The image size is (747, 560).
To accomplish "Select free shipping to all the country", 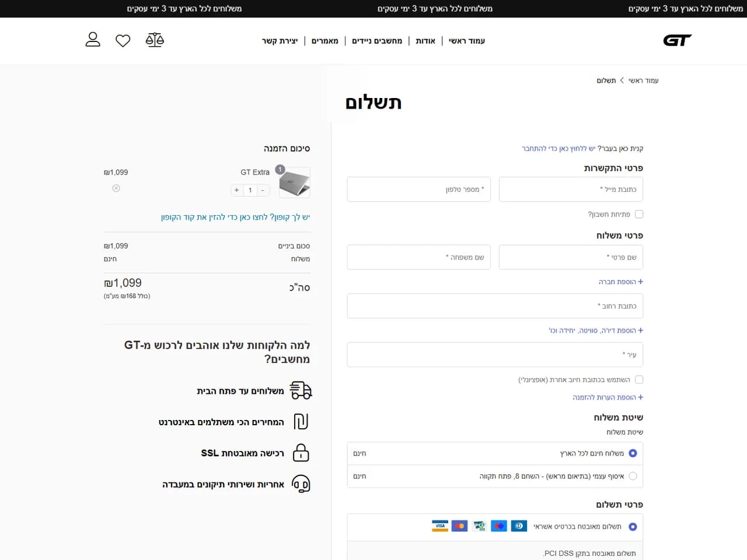I will click(633, 453).
